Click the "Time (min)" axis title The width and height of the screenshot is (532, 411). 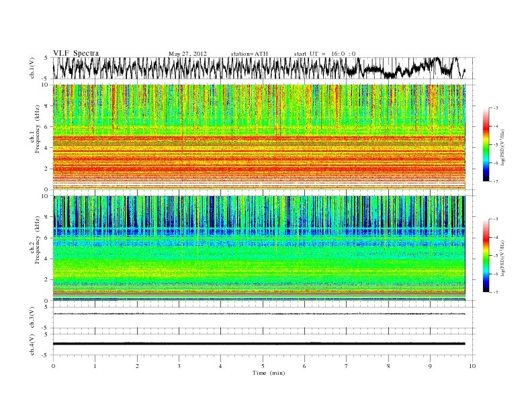click(x=269, y=373)
